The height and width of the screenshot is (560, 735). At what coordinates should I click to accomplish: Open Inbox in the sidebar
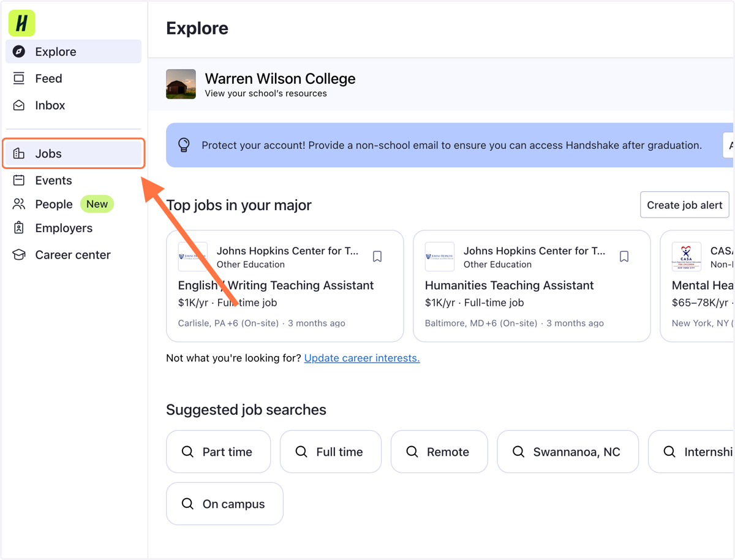tap(73, 105)
